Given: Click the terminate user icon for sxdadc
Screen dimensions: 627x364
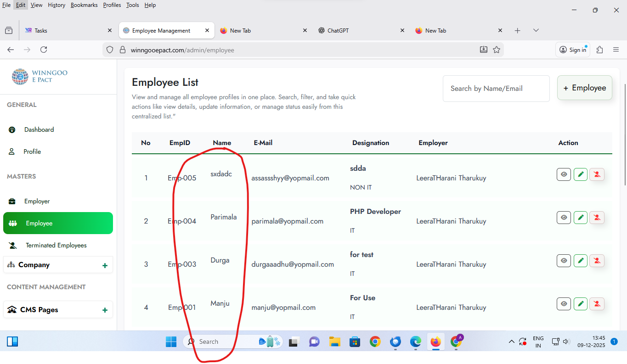Looking at the screenshot, I should (597, 174).
